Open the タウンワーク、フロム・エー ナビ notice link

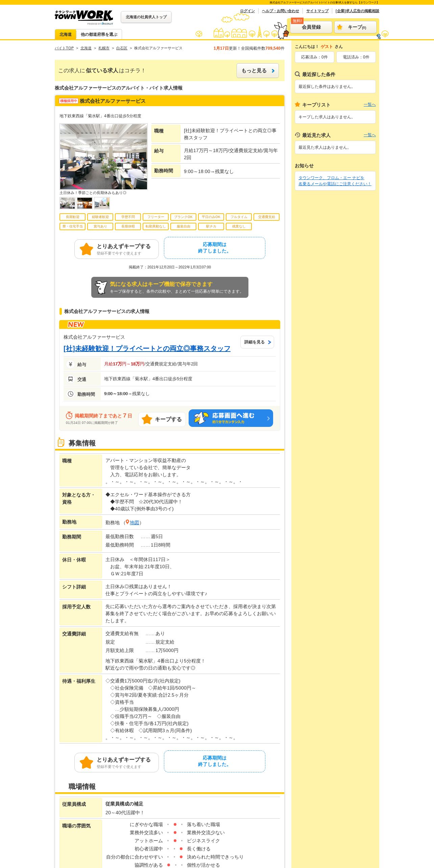pos(335,181)
